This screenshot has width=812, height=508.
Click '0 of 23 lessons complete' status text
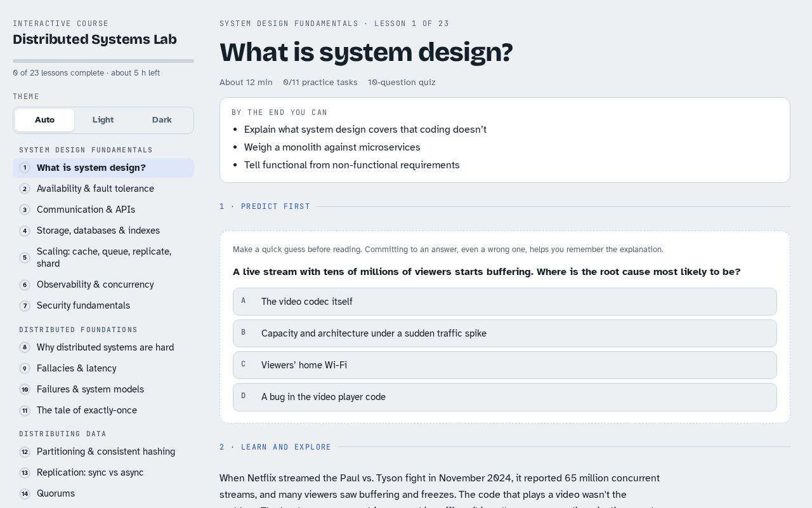pyautogui.click(x=58, y=73)
